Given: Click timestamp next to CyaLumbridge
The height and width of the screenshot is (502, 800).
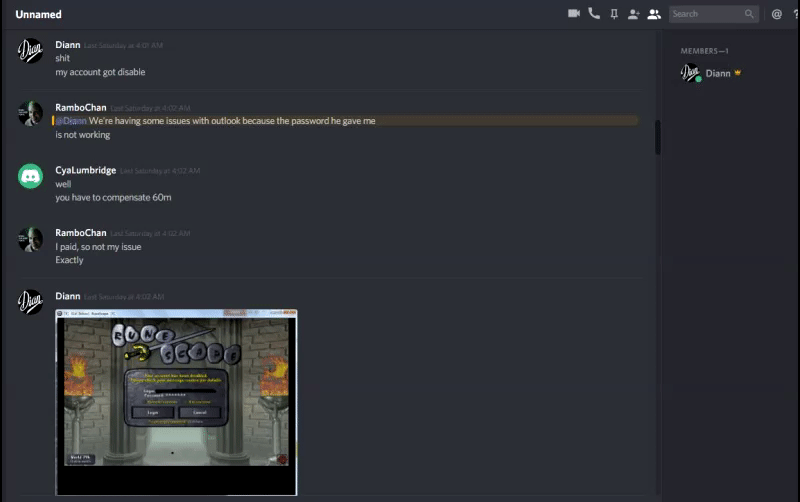Looking at the screenshot, I should [160, 171].
